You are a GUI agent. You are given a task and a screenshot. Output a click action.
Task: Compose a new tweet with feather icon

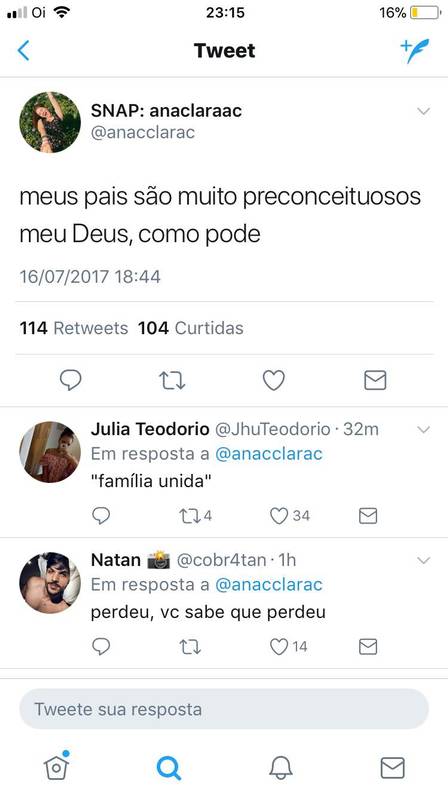[414, 51]
